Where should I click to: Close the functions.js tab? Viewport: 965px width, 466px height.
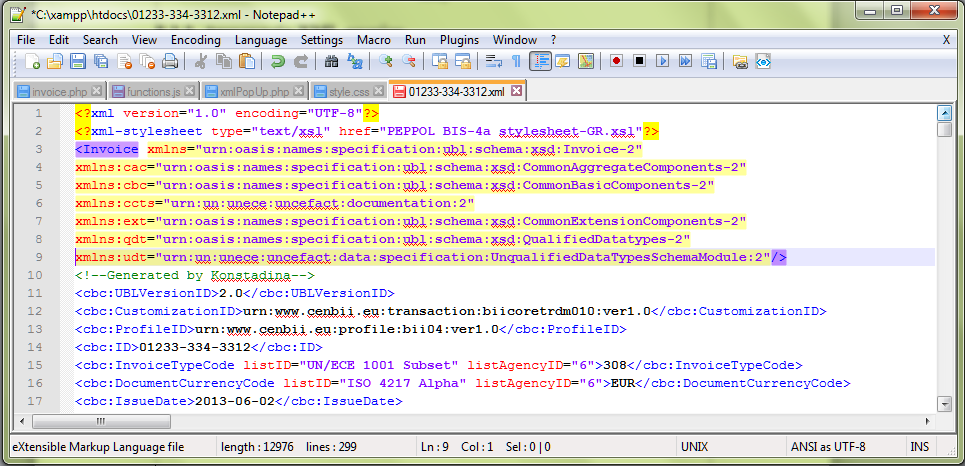tap(190, 92)
